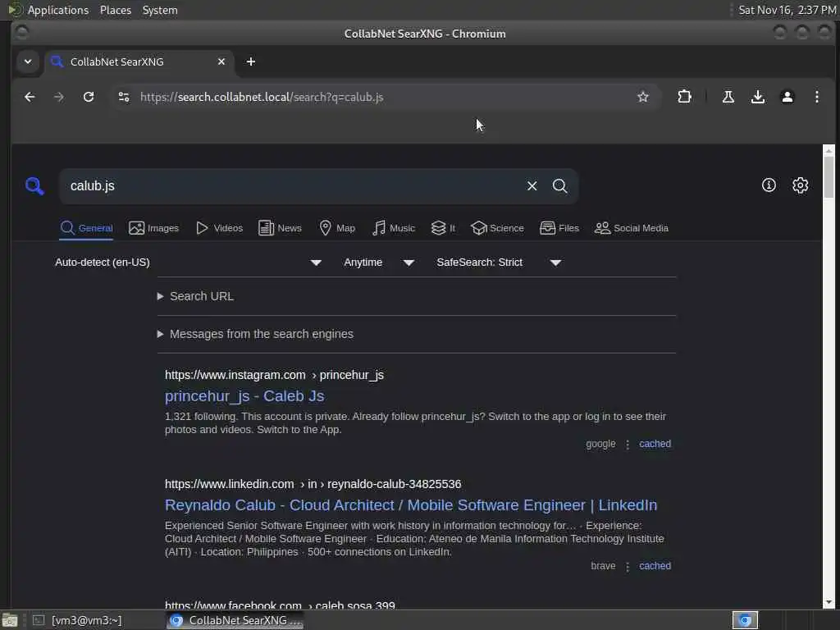Viewport: 840px width, 630px height.
Task: Click the SearXNG logo magnifier icon
Action: [x=34, y=186]
